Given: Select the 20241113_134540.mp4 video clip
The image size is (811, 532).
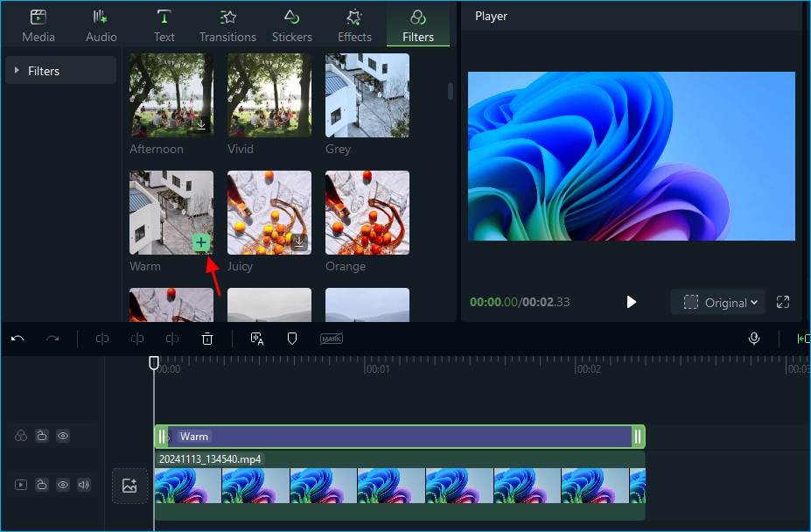Looking at the screenshot, I should 399,486.
